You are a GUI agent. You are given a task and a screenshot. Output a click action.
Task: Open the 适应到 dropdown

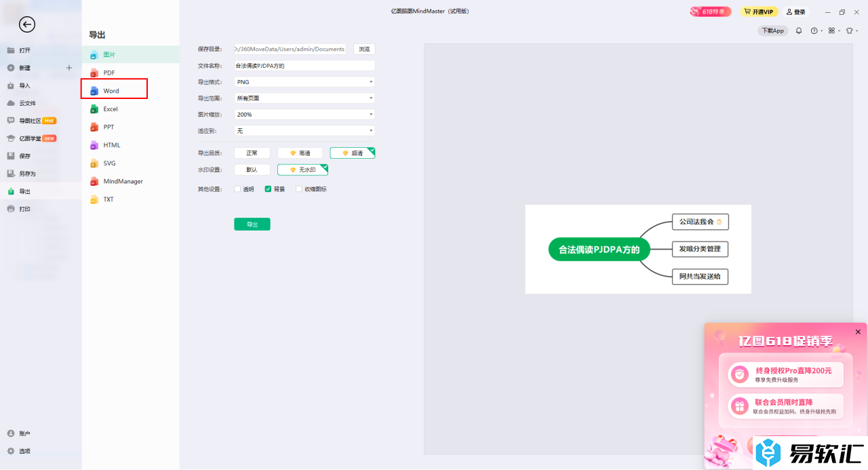click(x=304, y=131)
